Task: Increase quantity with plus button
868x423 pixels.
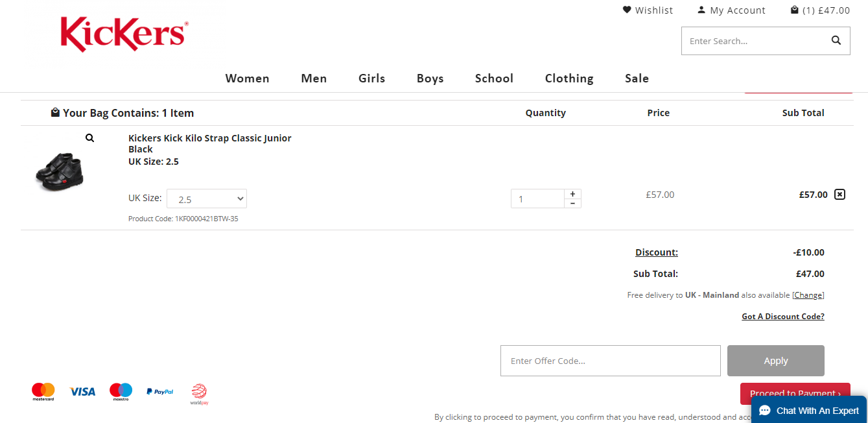Action: point(572,194)
